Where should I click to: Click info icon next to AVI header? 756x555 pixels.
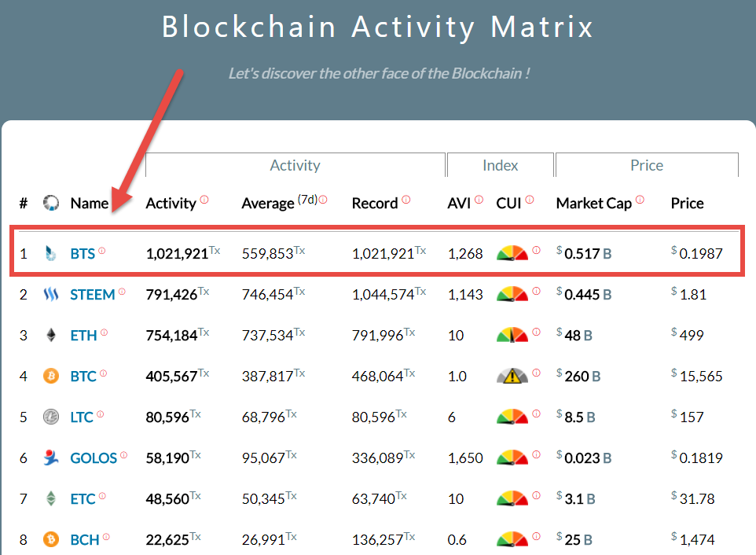point(479,199)
